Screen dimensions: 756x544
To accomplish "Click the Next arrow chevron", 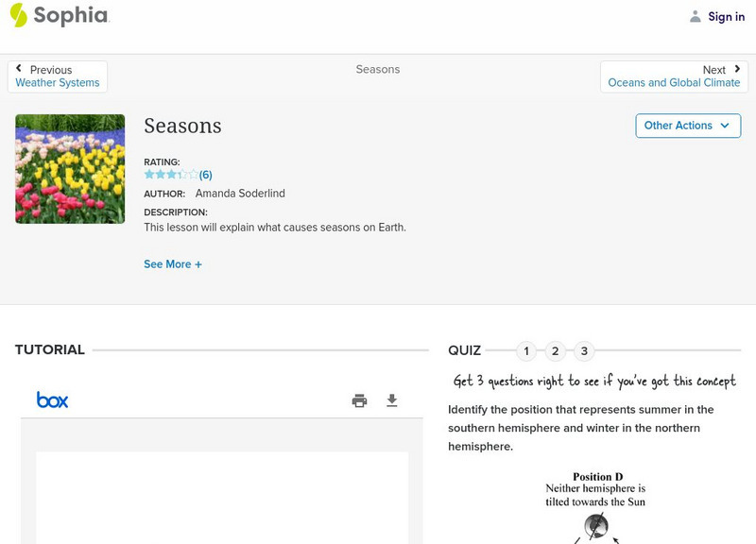I will point(737,69).
